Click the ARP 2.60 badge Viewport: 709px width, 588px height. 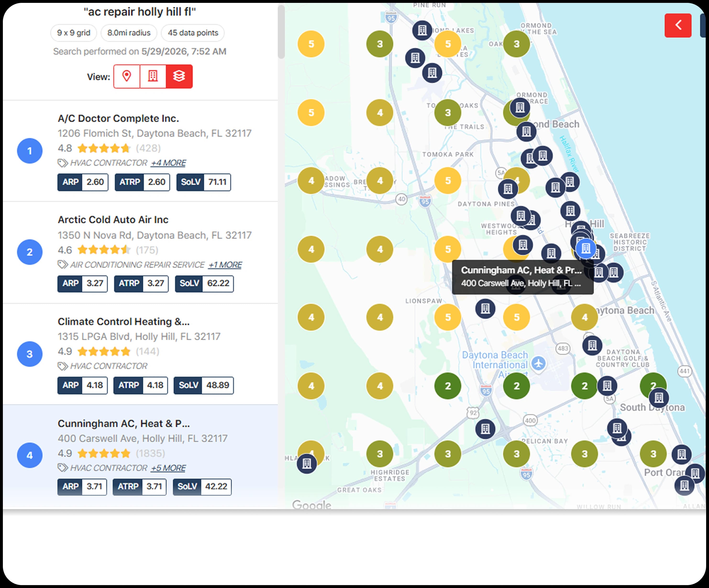point(83,182)
